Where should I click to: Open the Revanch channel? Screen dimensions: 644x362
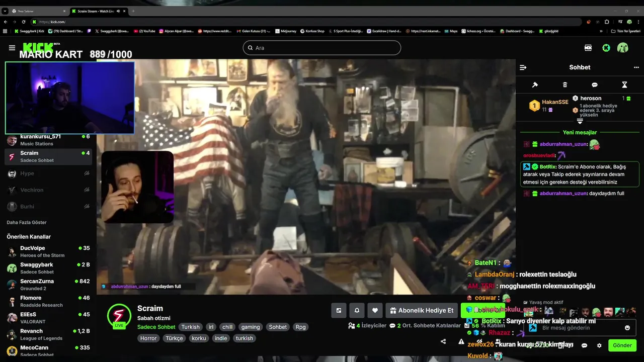pyautogui.click(x=48, y=334)
